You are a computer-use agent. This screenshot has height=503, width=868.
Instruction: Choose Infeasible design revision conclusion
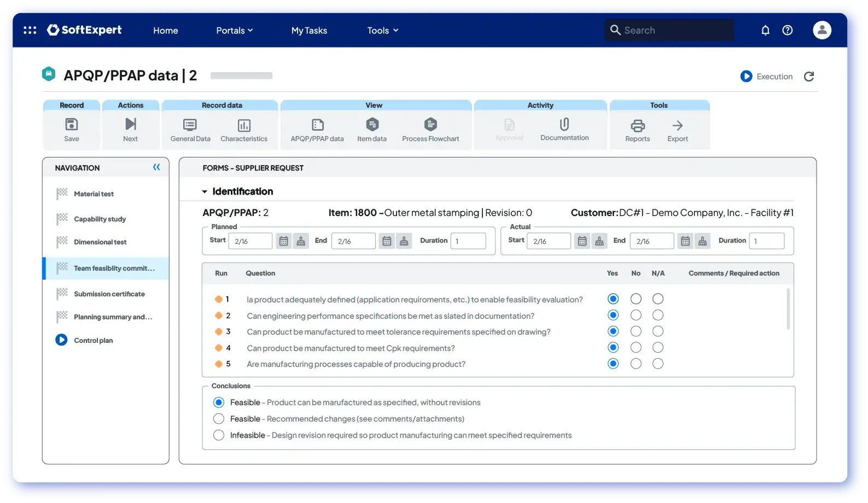click(219, 435)
